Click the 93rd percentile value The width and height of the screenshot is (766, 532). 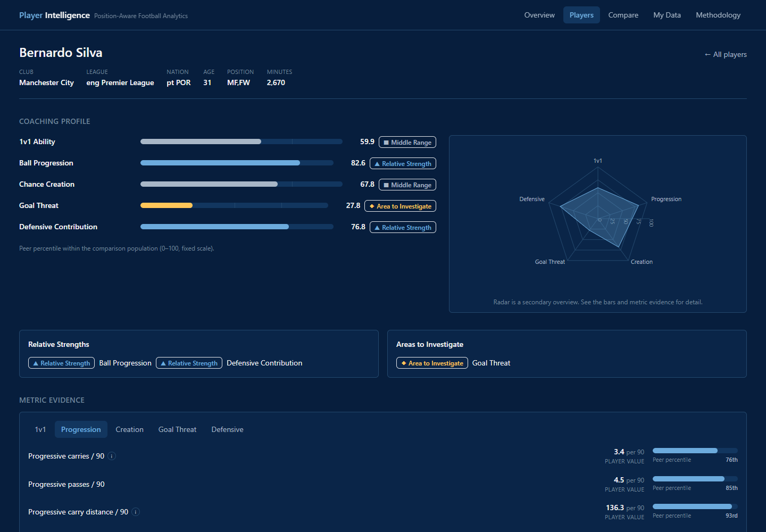tap(731, 516)
